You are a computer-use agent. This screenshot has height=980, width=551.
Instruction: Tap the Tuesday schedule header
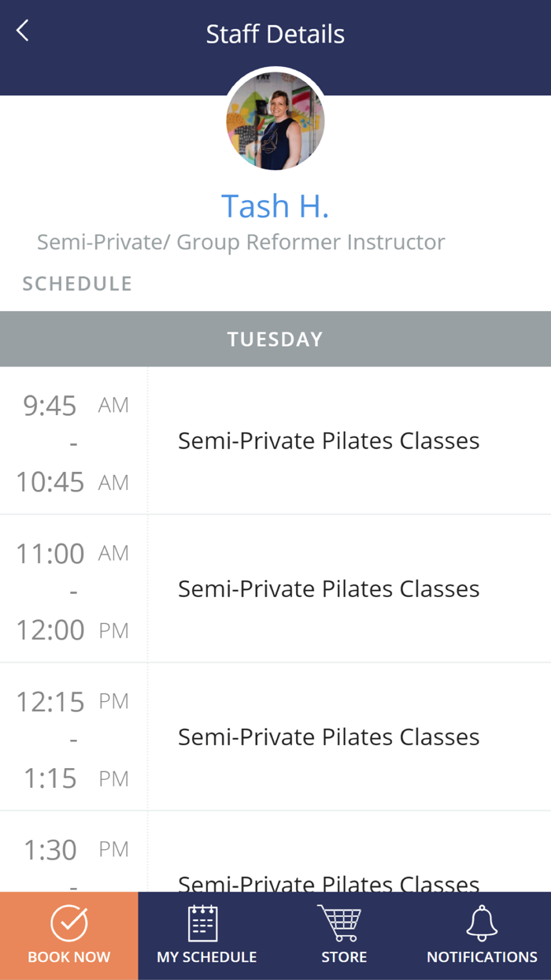click(x=275, y=339)
